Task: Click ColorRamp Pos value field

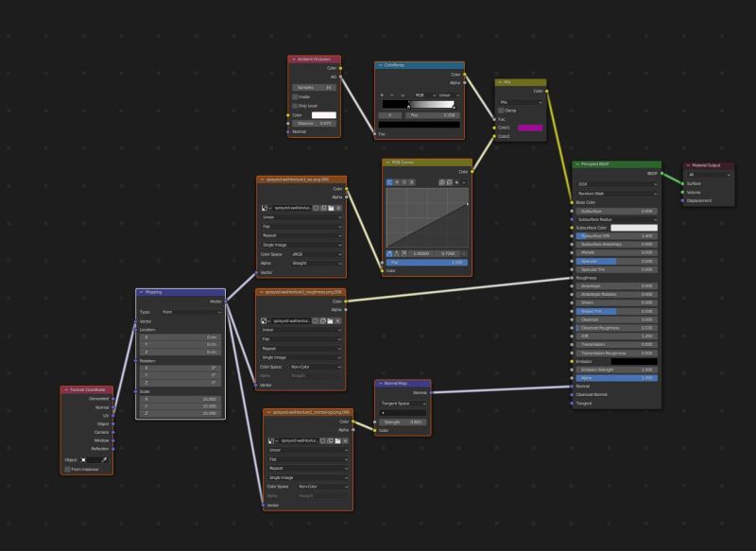Action: (433, 115)
